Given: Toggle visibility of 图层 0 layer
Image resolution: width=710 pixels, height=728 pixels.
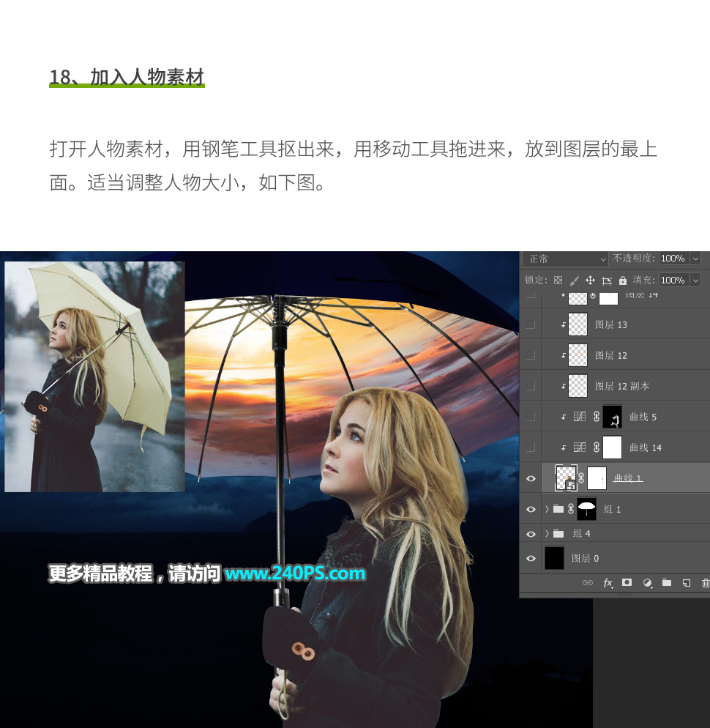Looking at the screenshot, I should 530,558.
